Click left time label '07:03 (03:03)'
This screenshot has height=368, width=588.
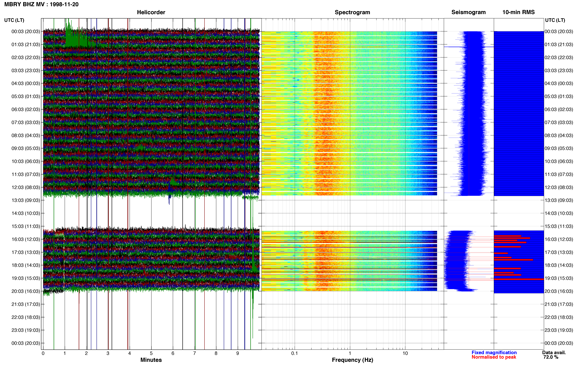26,122
